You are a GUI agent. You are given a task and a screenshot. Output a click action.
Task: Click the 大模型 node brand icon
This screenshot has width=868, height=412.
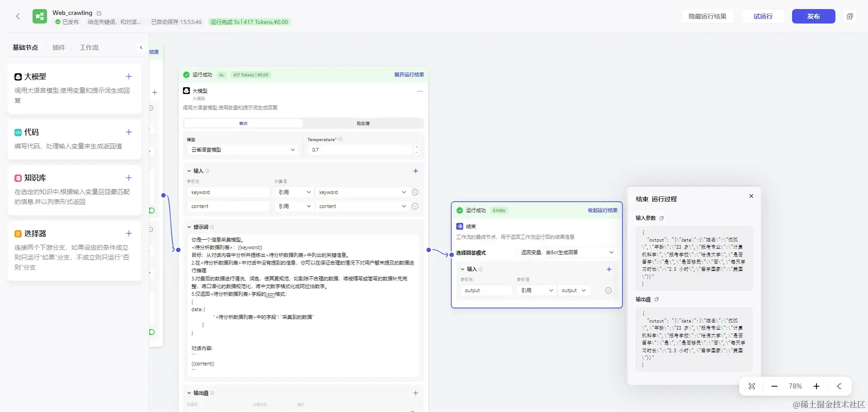coord(186,91)
